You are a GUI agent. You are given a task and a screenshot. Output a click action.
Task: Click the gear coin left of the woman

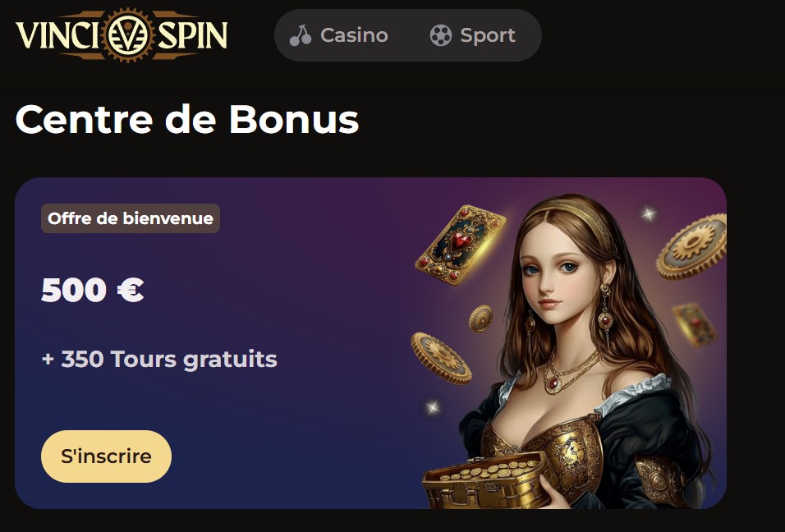[441, 358]
